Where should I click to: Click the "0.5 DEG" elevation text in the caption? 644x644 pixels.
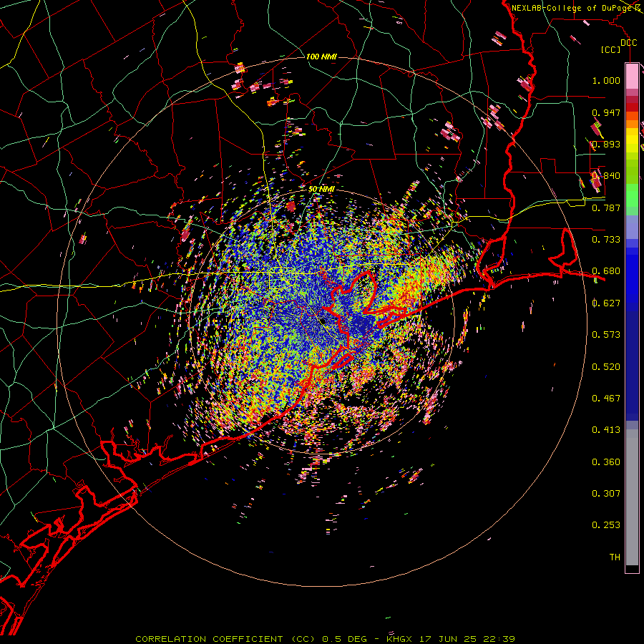344,639
